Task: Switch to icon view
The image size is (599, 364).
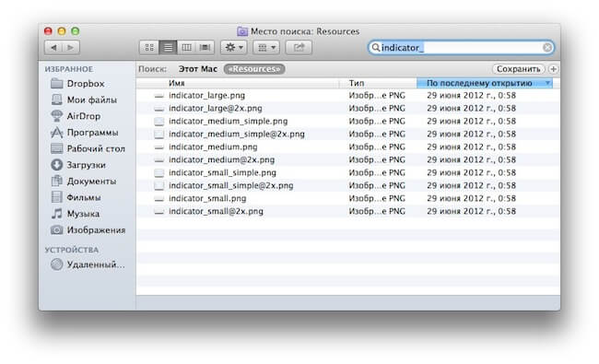Action: (149, 47)
